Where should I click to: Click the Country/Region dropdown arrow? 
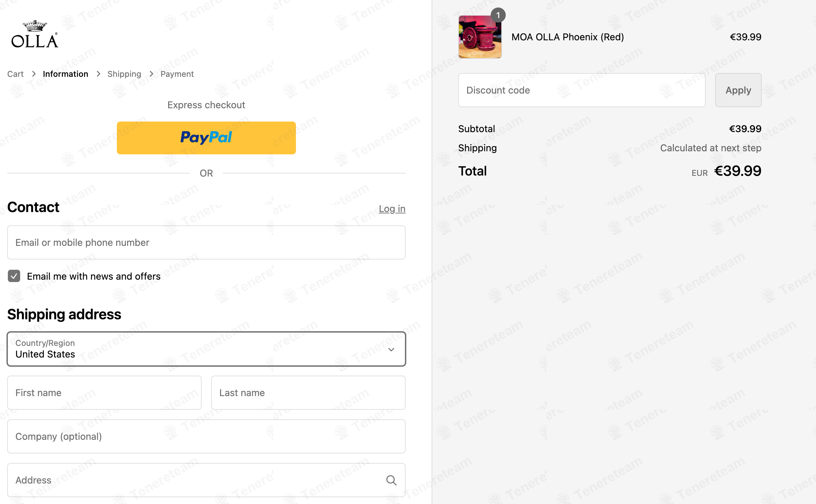click(391, 349)
